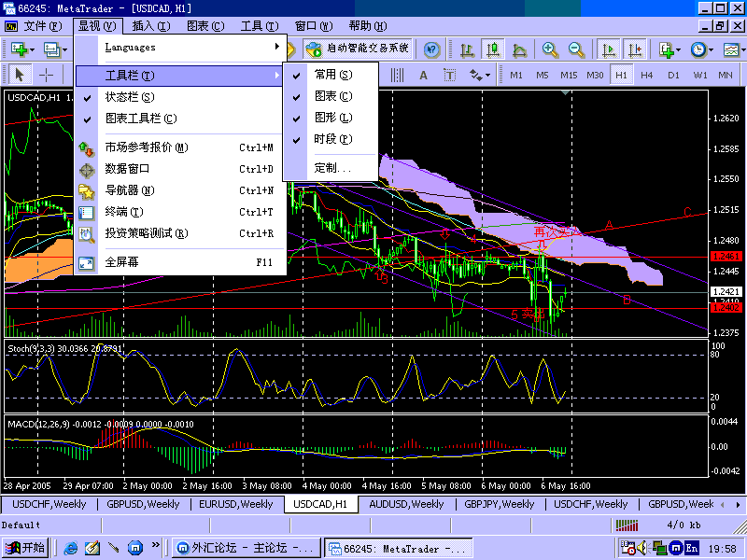Select the crosshair tool
Image resolution: width=747 pixels, height=560 pixels.
click(x=45, y=75)
